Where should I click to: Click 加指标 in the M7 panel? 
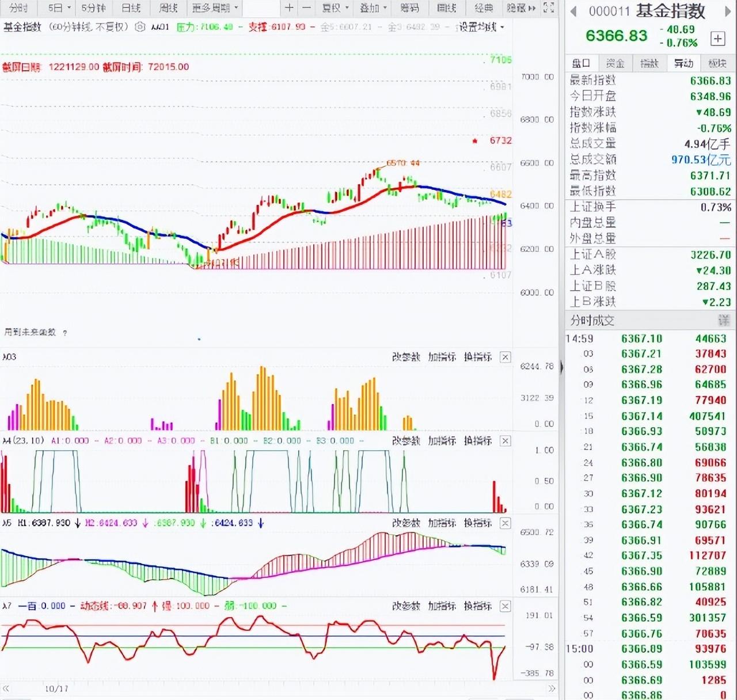pyautogui.click(x=442, y=606)
